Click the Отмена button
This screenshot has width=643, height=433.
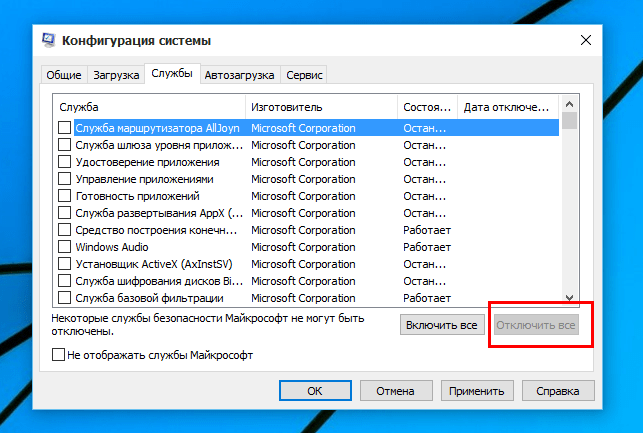[396, 391]
